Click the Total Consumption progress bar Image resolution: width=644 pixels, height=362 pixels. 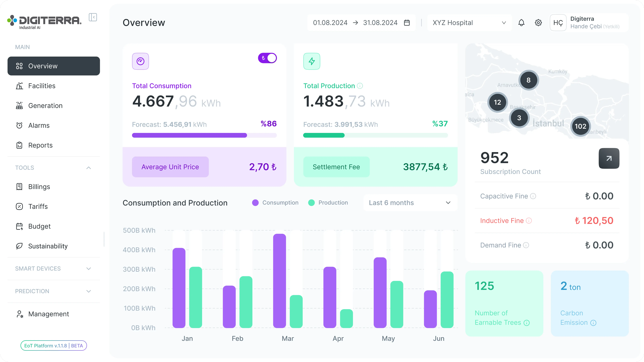pos(204,135)
